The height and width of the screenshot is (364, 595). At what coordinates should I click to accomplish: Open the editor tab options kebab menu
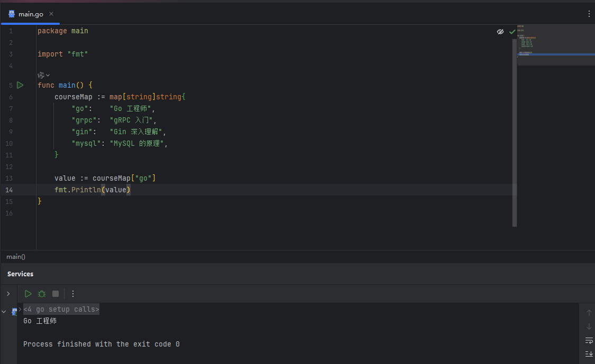tap(589, 14)
